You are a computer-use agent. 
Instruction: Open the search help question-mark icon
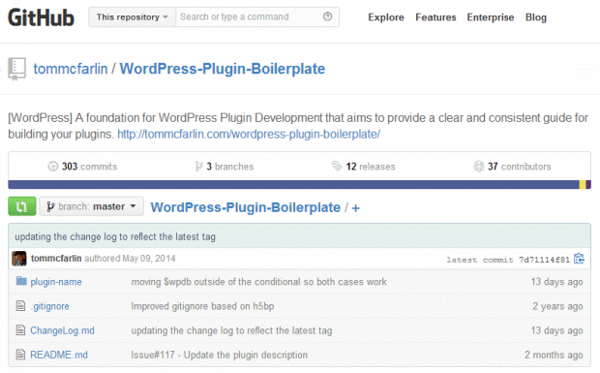328,16
